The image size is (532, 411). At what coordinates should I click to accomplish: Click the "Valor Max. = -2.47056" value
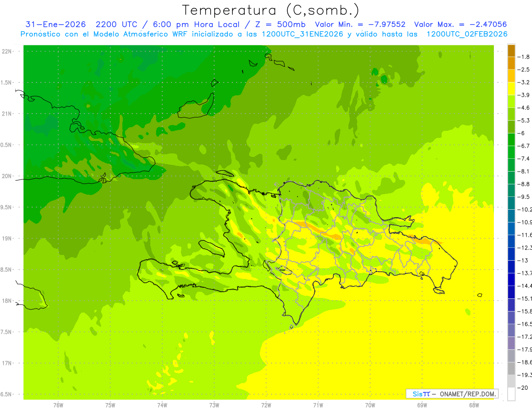[460, 24]
